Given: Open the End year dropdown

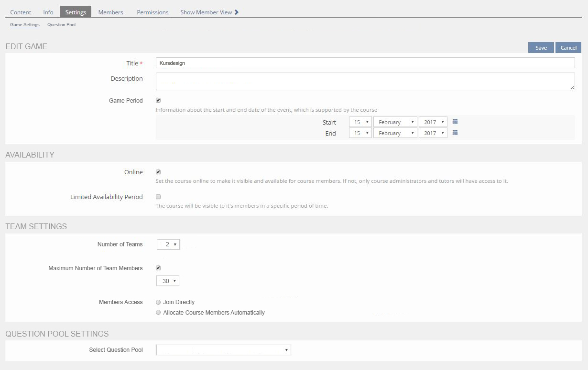Looking at the screenshot, I should coord(433,133).
